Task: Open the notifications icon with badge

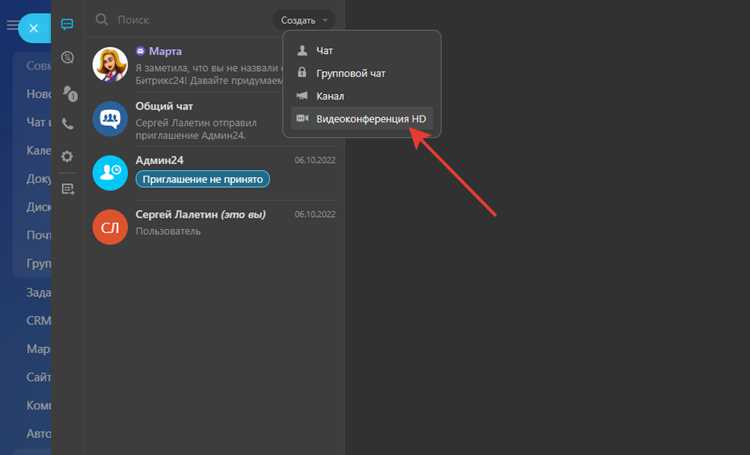Action: 70,93
